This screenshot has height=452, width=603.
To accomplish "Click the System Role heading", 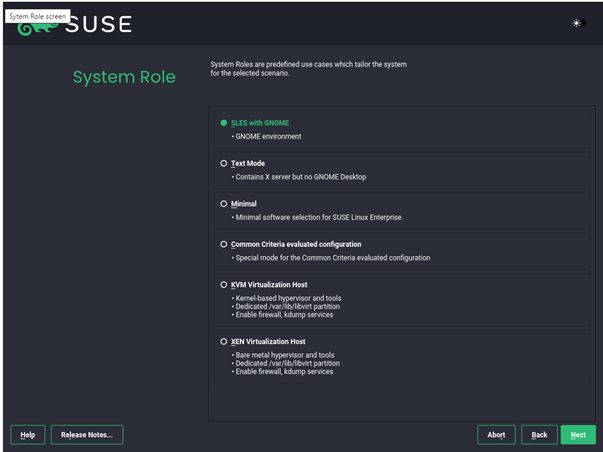I will pyautogui.click(x=124, y=77).
